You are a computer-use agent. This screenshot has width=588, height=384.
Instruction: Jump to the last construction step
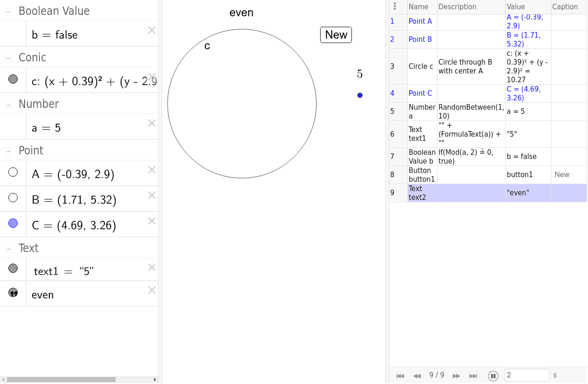pyautogui.click(x=473, y=376)
